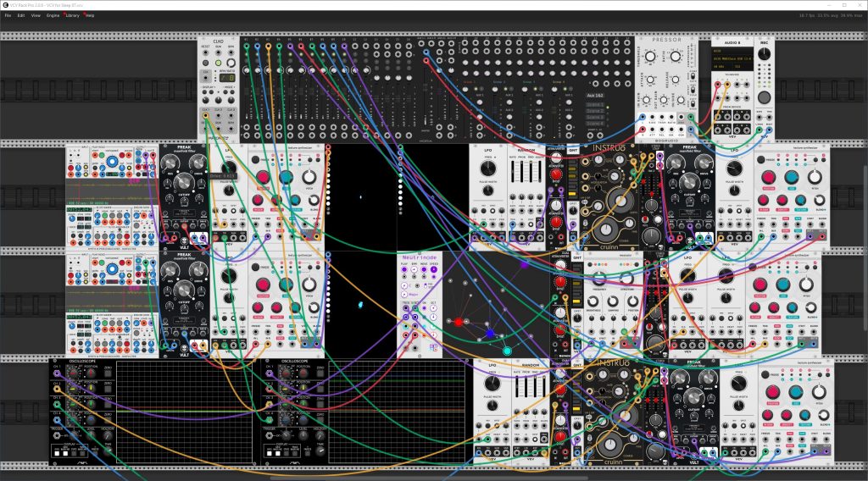The height and width of the screenshot is (481, 868).
Task: Open the Edit menu
Action: [x=21, y=15]
